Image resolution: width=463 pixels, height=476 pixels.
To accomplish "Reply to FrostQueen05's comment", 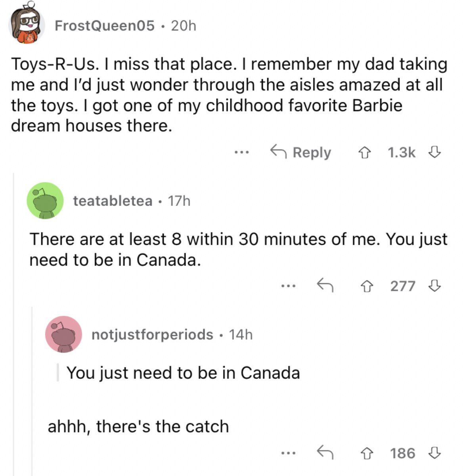I will click(300, 152).
